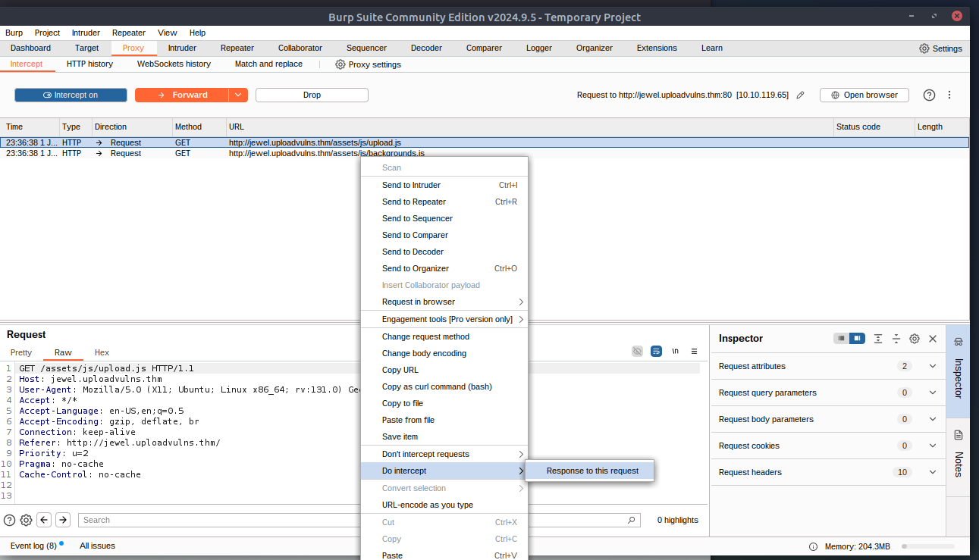Open search help icon at bottom left
The height and width of the screenshot is (560, 979).
point(9,520)
